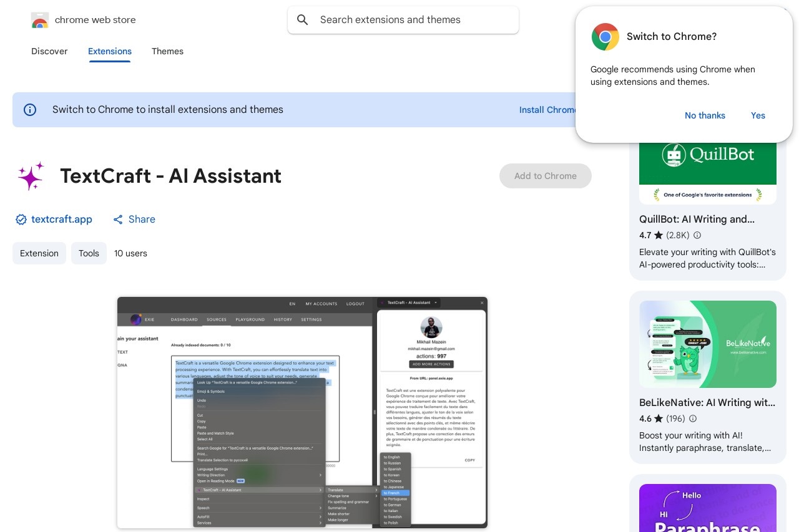
Task: Click the verified badge beside textcraft.app
Action: [x=21, y=220]
